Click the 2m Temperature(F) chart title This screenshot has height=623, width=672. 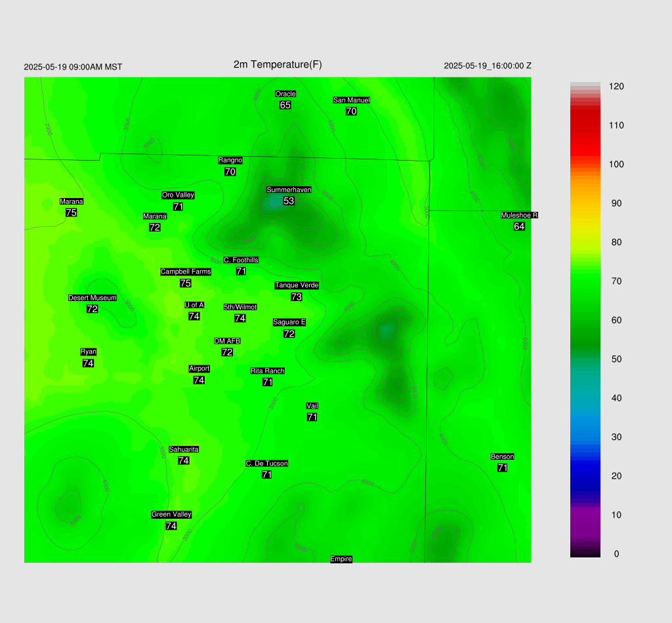(278, 65)
